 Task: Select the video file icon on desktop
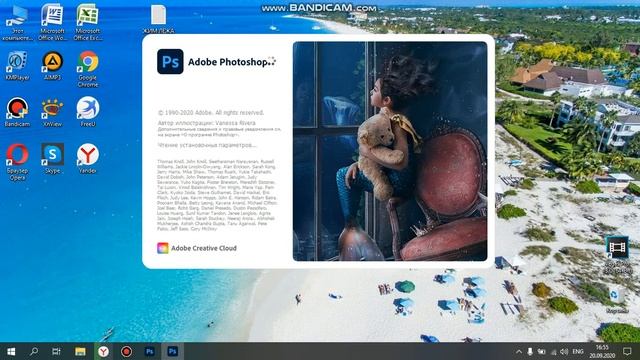[617, 255]
